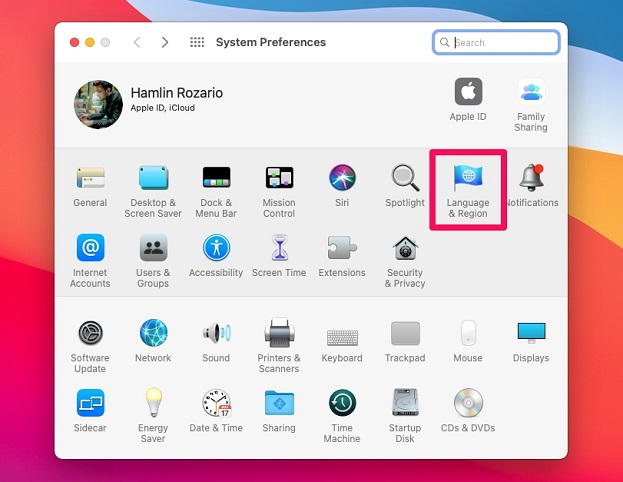This screenshot has height=482, width=623.
Task: Click the yellow minimize button
Action: tap(90, 42)
